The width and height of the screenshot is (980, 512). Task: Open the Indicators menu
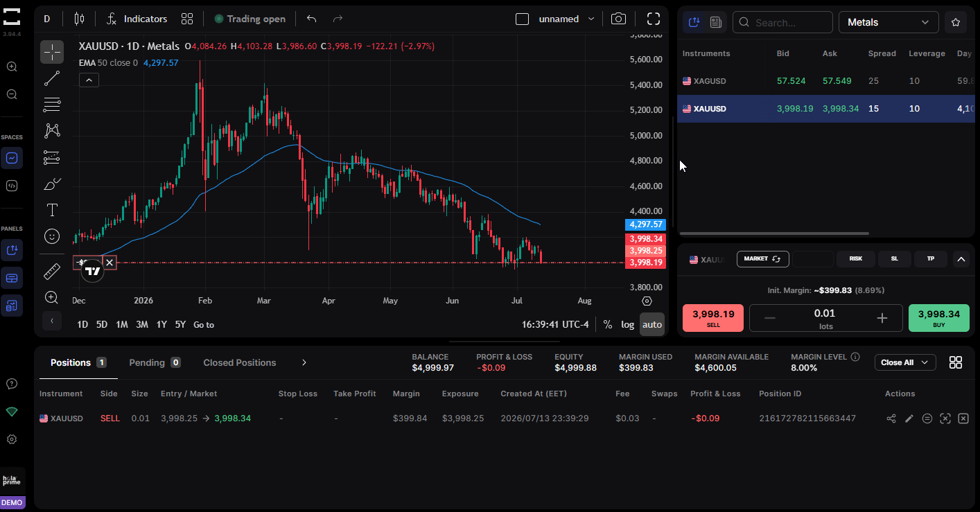[x=137, y=19]
